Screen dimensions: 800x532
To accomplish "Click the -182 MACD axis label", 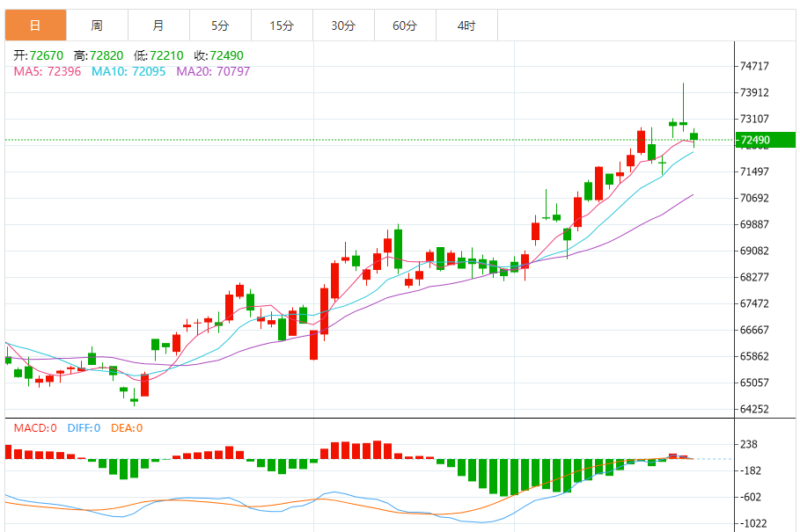I will [751, 470].
